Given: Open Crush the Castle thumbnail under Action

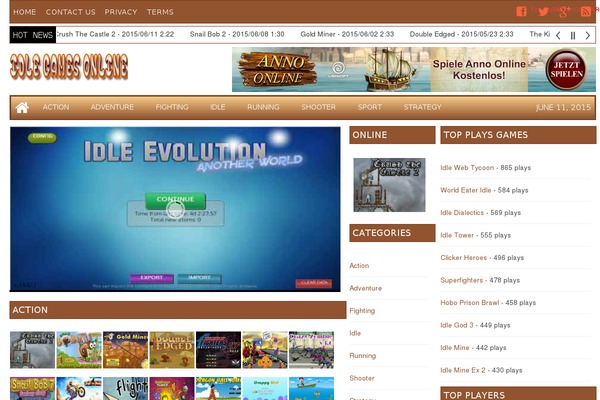Looking at the screenshot, I should tap(33, 350).
